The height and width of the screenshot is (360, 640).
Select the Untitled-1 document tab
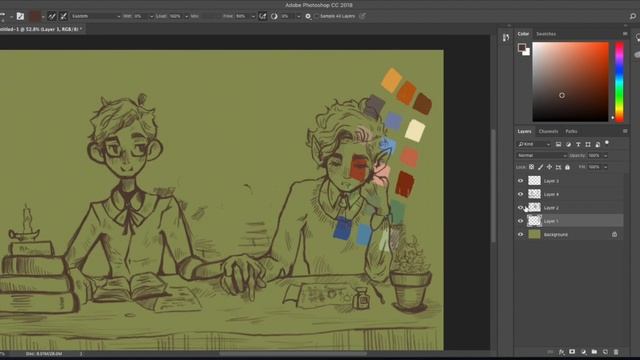[x=41, y=29]
